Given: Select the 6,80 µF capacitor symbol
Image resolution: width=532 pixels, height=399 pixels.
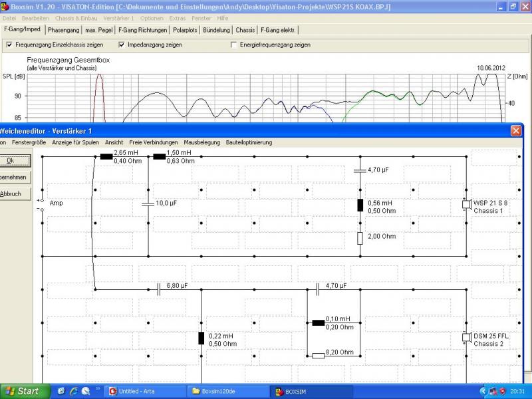Looking at the screenshot, I should tap(158, 289).
